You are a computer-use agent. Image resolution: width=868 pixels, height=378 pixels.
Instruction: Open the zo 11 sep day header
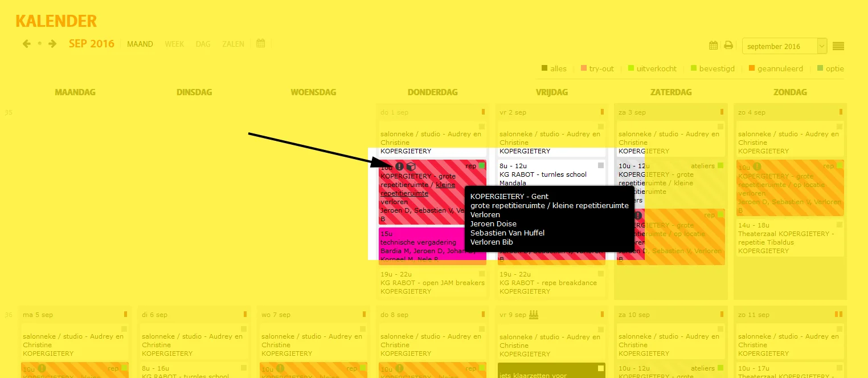click(754, 315)
